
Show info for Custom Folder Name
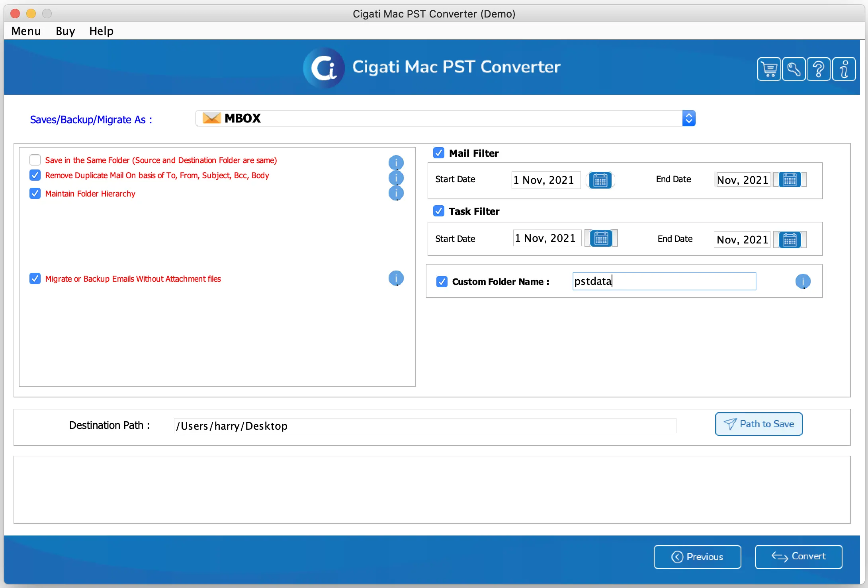point(803,281)
